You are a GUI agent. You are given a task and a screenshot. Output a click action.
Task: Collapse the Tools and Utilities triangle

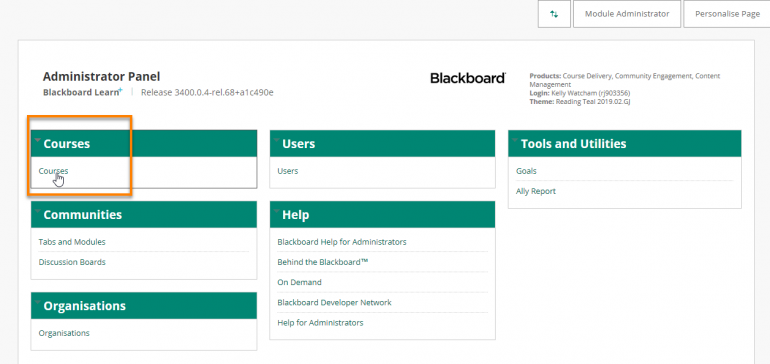[515, 140]
